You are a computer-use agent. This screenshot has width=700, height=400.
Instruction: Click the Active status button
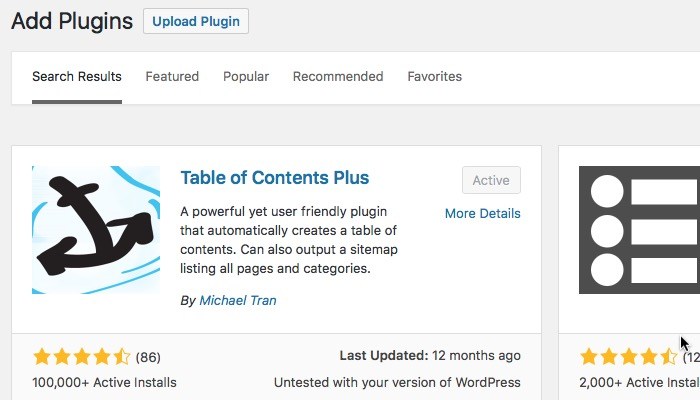coord(491,181)
